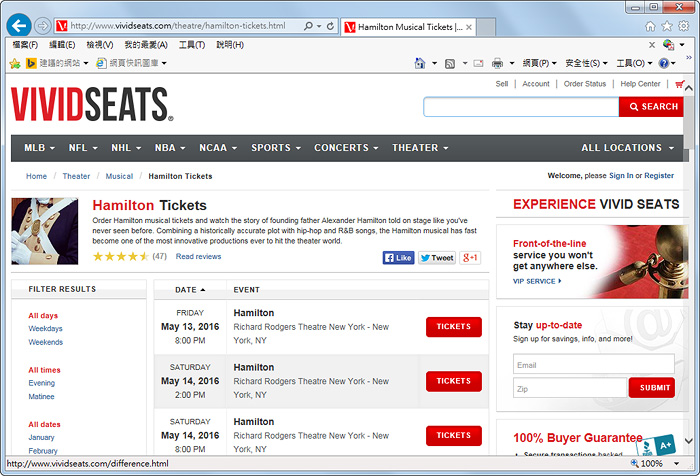Image resolution: width=700 pixels, height=476 pixels.
Task: Click the command bar Home page icon
Action: pos(420,63)
